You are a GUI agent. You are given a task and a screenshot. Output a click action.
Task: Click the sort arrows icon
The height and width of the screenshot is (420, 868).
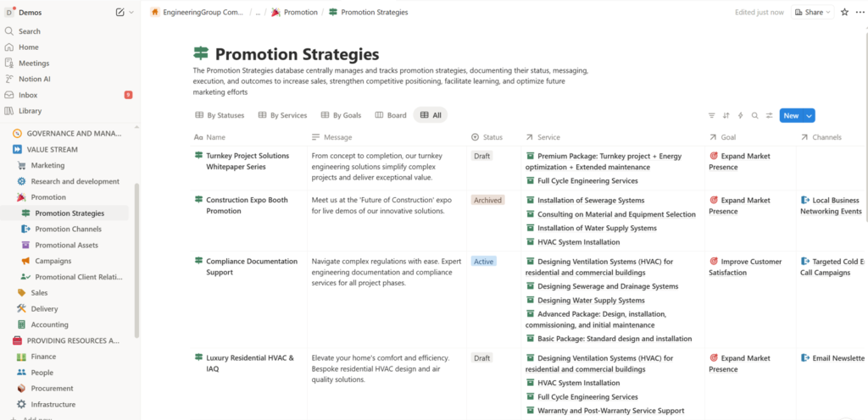pyautogui.click(x=726, y=116)
